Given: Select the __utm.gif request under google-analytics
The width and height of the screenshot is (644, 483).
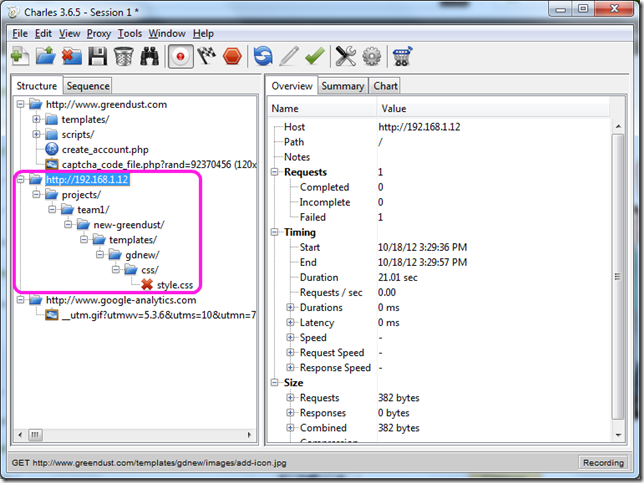Looking at the screenshot, I should click(x=159, y=315).
